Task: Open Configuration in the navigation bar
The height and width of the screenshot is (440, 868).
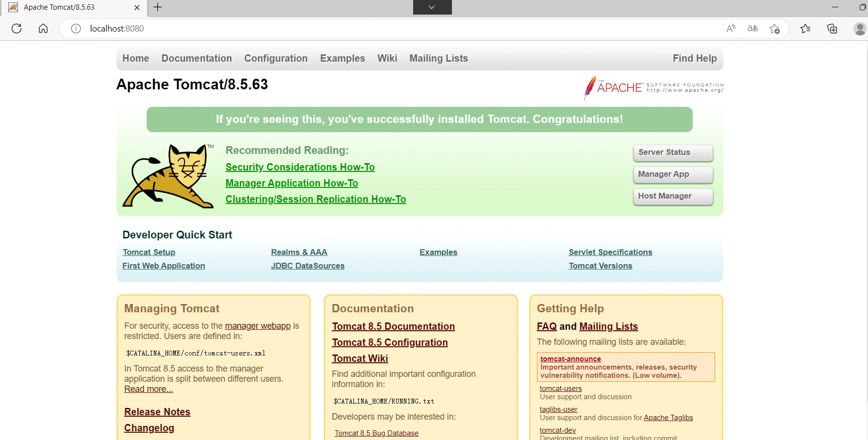Action: (276, 58)
